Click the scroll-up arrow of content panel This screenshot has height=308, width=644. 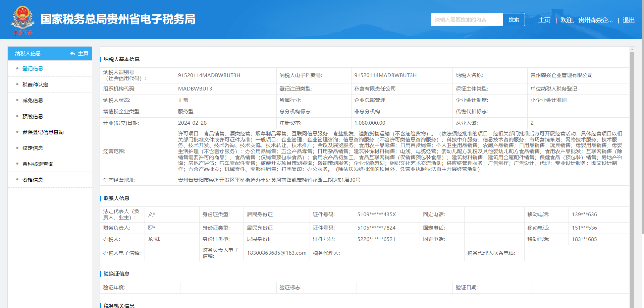point(632,50)
